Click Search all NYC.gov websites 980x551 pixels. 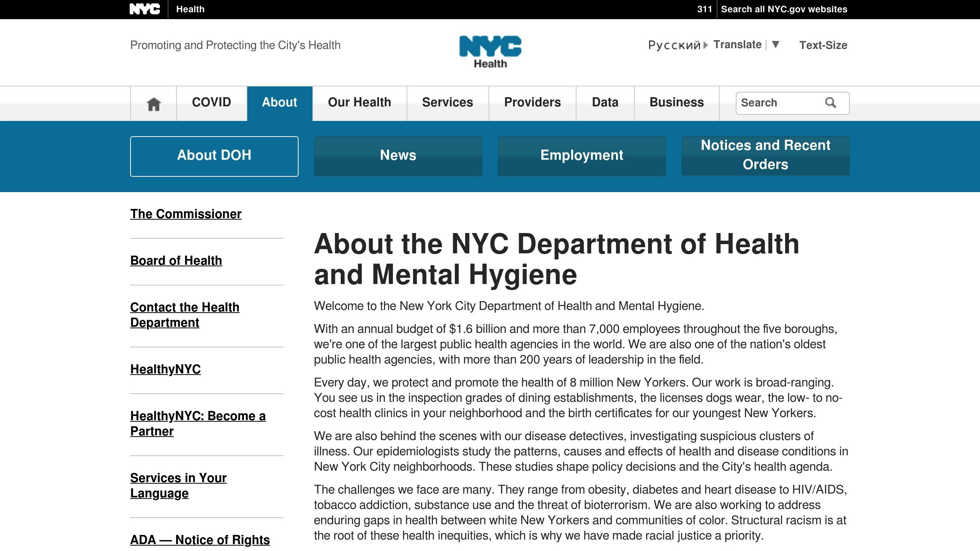click(x=784, y=9)
